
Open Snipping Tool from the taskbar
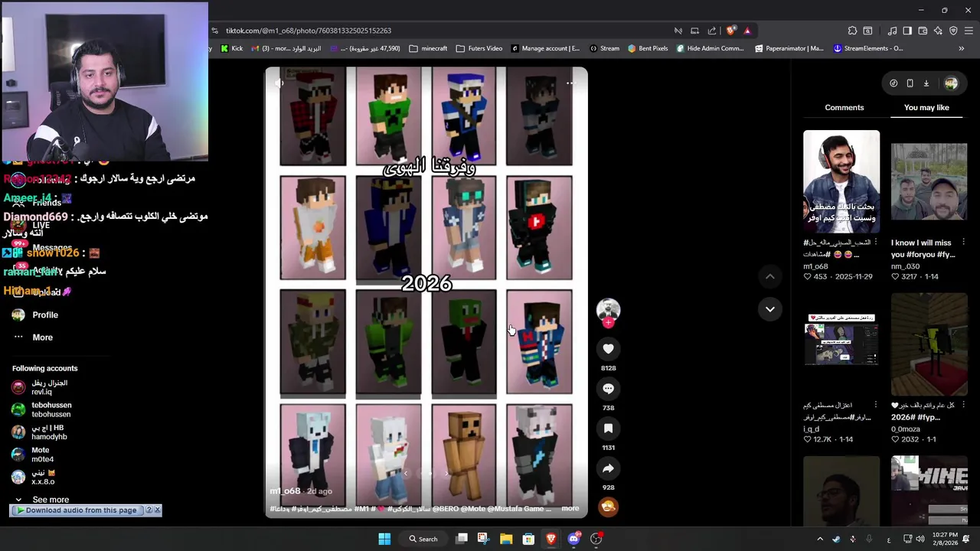pyautogui.click(x=483, y=539)
